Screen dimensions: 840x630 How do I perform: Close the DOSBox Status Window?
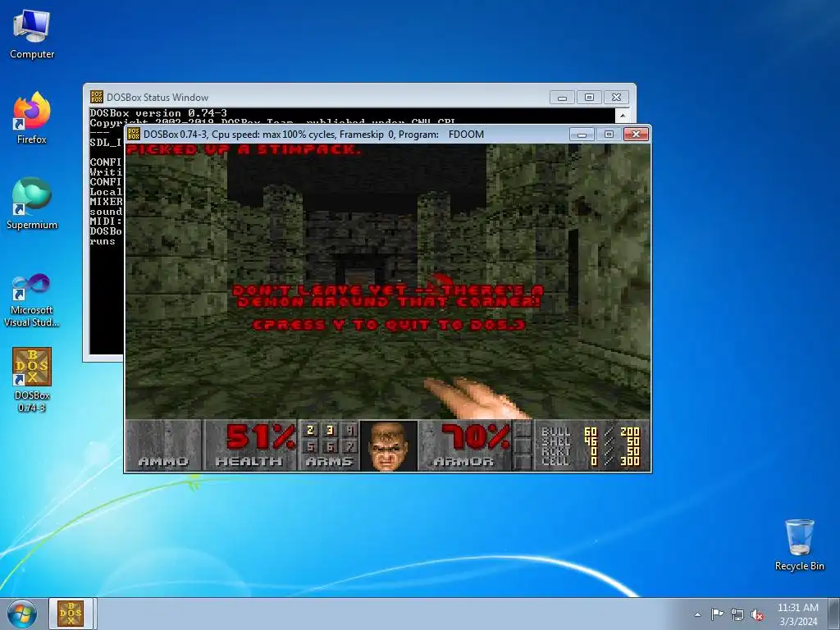click(x=617, y=98)
